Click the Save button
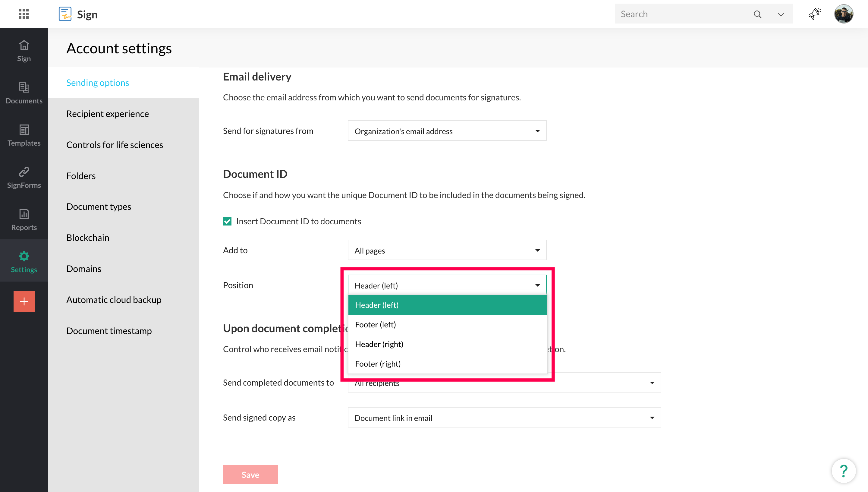Screen dimensions: 868x492 point(250,475)
